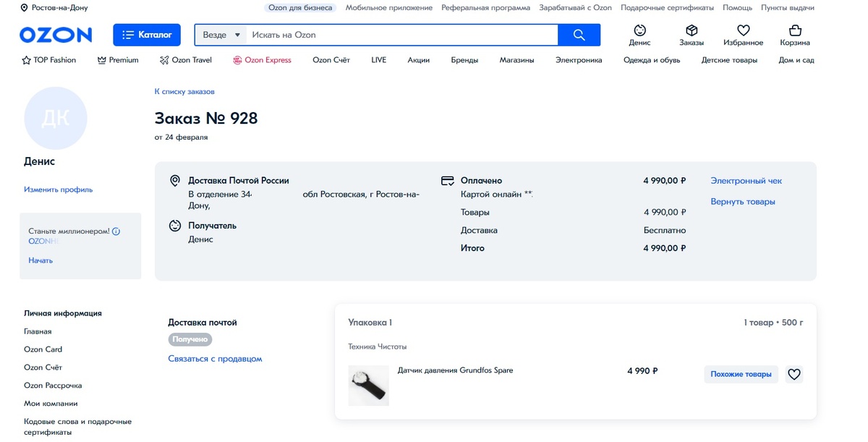Screen dimensions: 868x442
Task: Open Одежда и обувь category
Action: pos(652,60)
